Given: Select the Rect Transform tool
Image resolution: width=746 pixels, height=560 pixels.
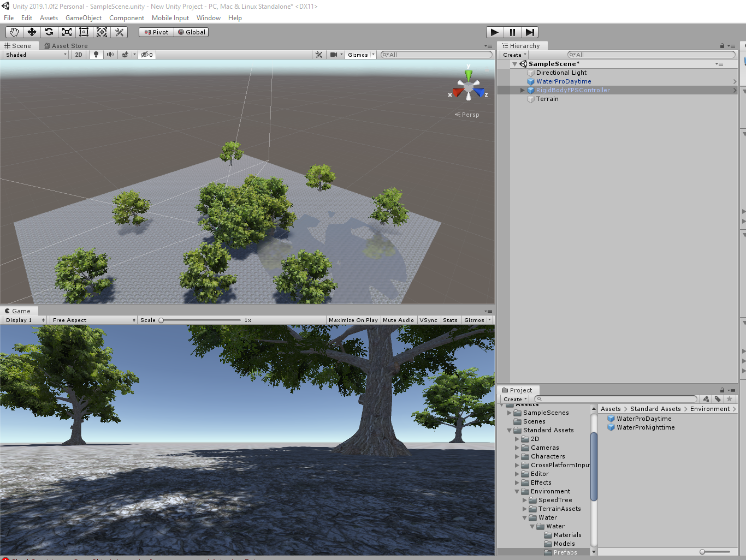Looking at the screenshot, I should click(84, 32).
